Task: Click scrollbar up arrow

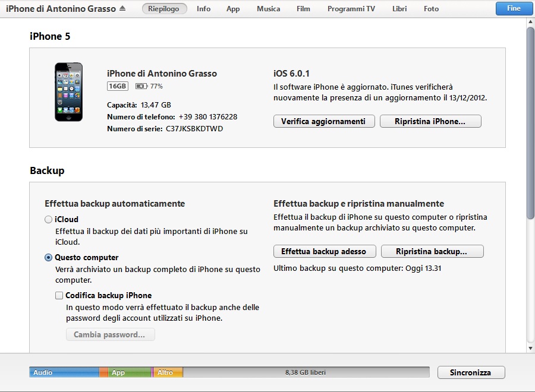Action: [531, 22]
